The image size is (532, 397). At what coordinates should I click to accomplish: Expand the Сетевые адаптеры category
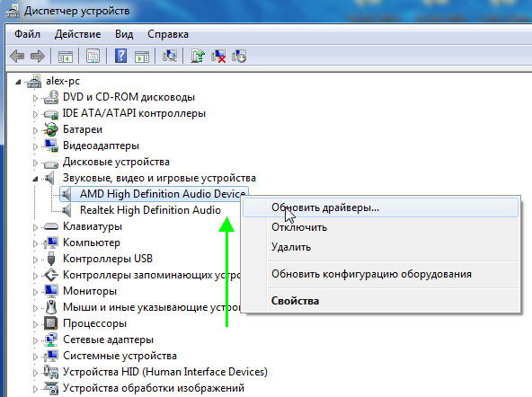35,340
